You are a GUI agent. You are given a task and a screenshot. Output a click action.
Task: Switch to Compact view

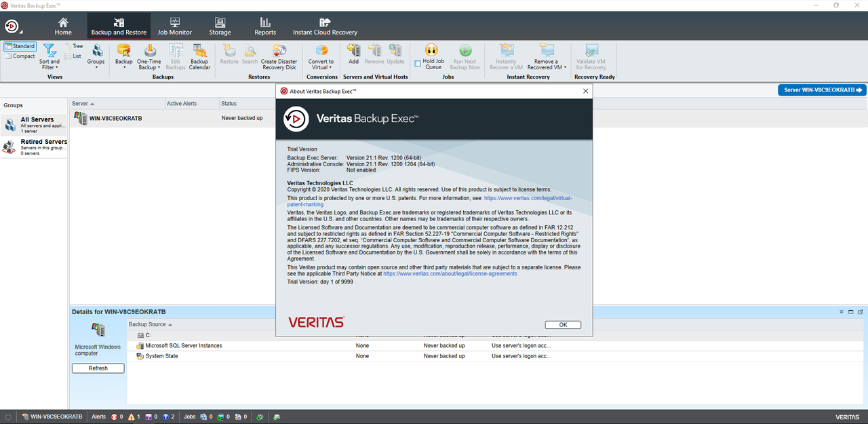pos(20,56)
